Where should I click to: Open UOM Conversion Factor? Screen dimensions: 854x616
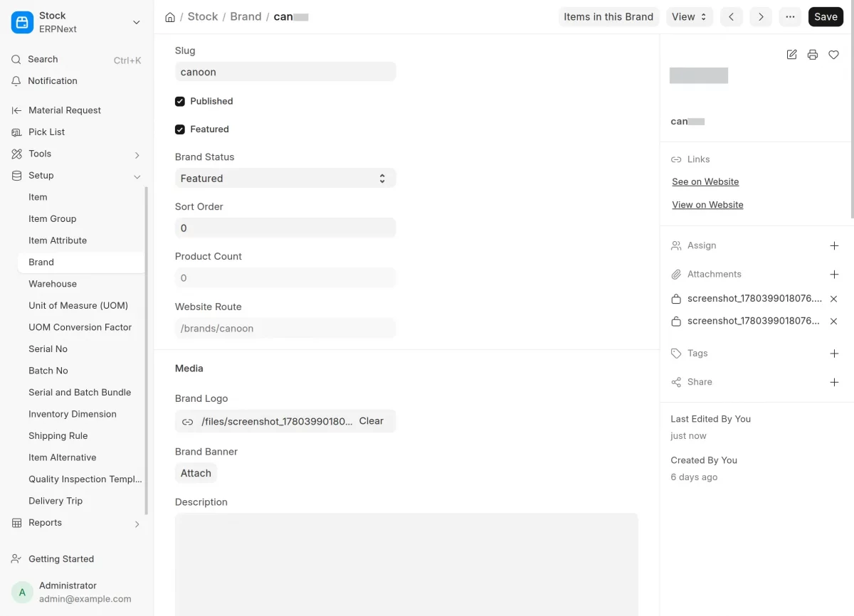click(80, 327)
